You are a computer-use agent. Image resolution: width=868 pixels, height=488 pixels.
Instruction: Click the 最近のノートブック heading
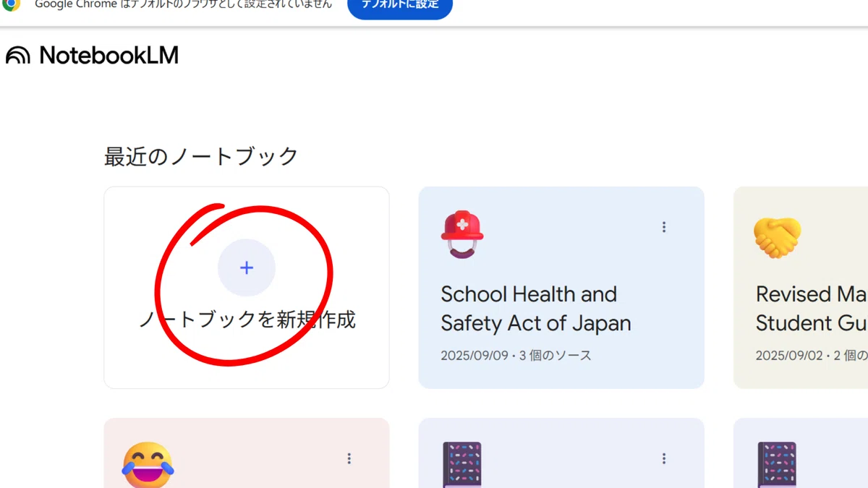pyautogui.click(x=201, y=156)
